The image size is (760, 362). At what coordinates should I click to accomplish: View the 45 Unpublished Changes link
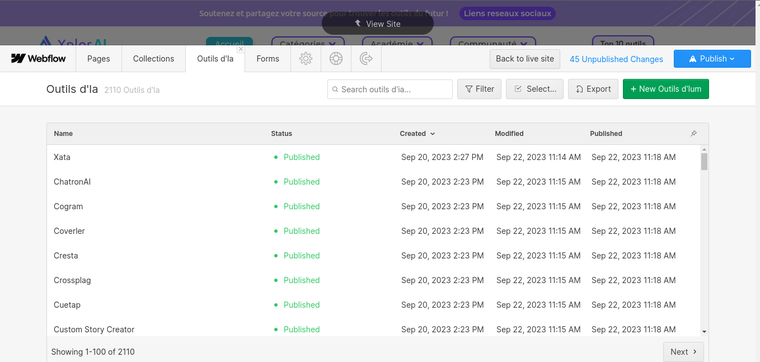(x=616, y=59)
